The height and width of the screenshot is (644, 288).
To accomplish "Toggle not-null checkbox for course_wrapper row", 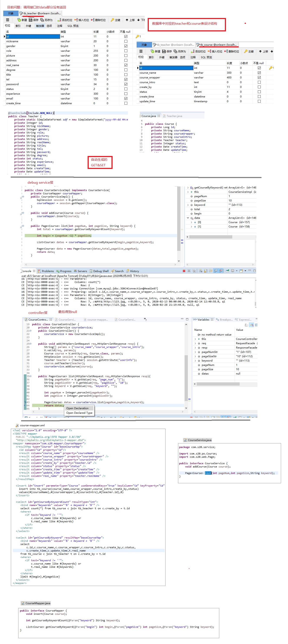I will point(259,78).
